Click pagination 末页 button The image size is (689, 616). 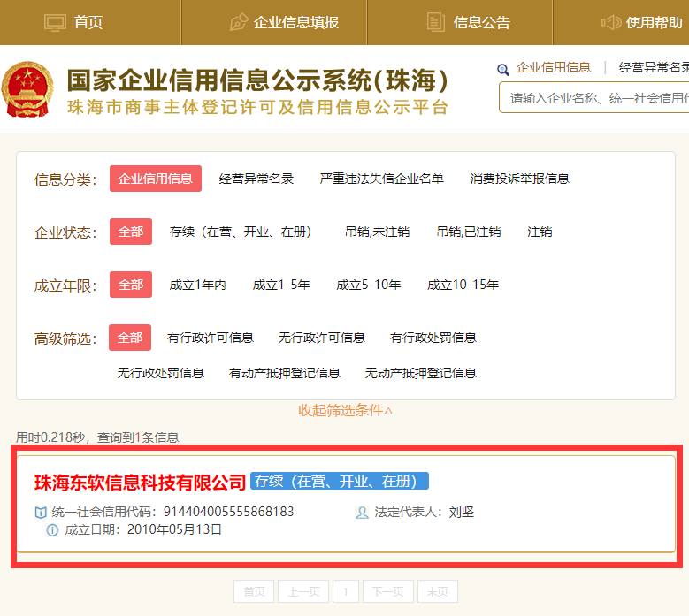coord(438,591)
